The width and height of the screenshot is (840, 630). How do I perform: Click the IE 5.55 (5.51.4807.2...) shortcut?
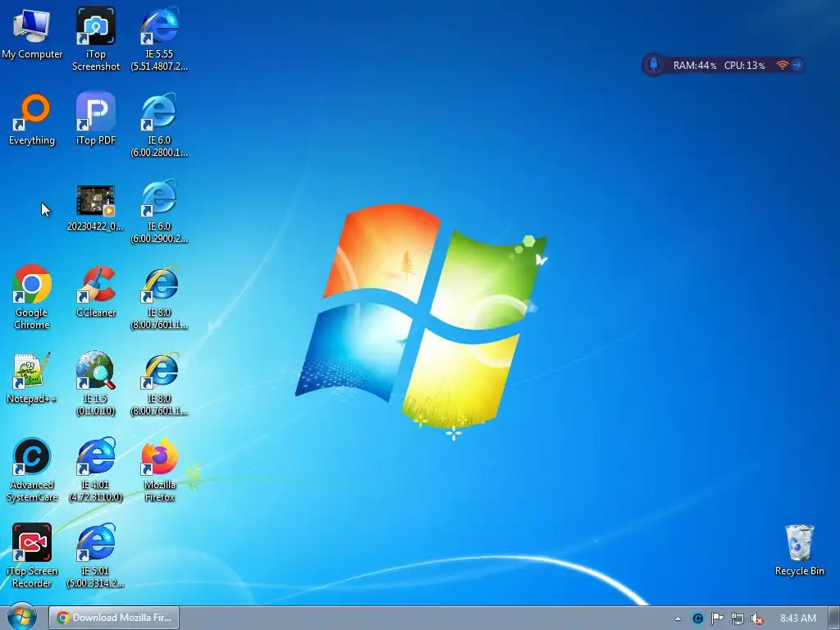click(159, 39)
